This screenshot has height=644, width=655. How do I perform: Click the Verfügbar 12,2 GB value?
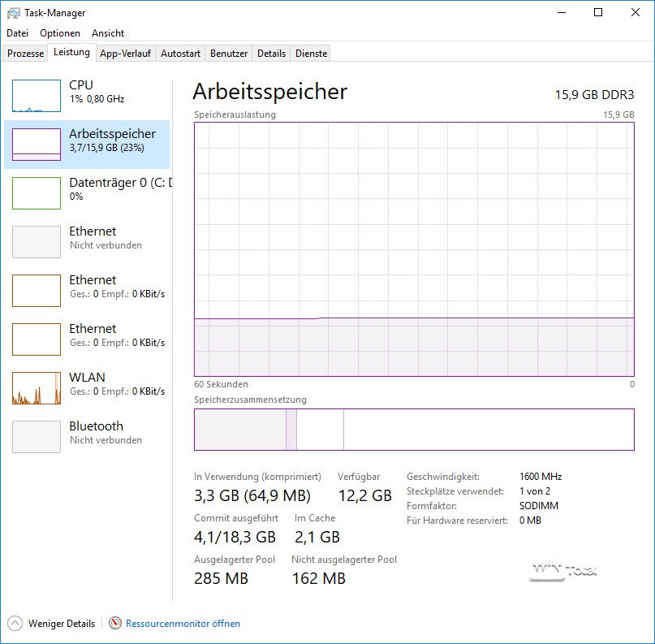[364, 495]
